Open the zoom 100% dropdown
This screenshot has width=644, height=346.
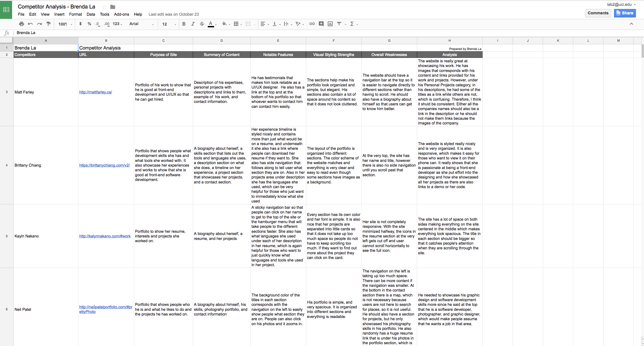[65, 24]
